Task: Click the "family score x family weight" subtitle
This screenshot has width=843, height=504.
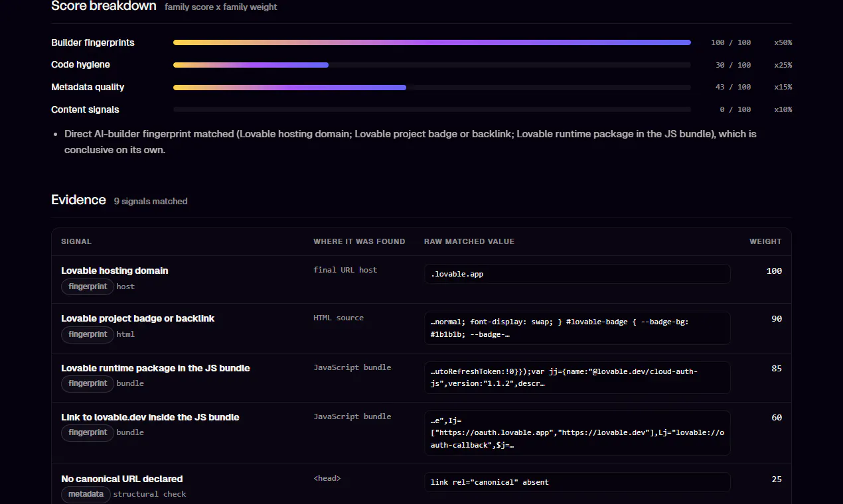Action: (221, 7)
